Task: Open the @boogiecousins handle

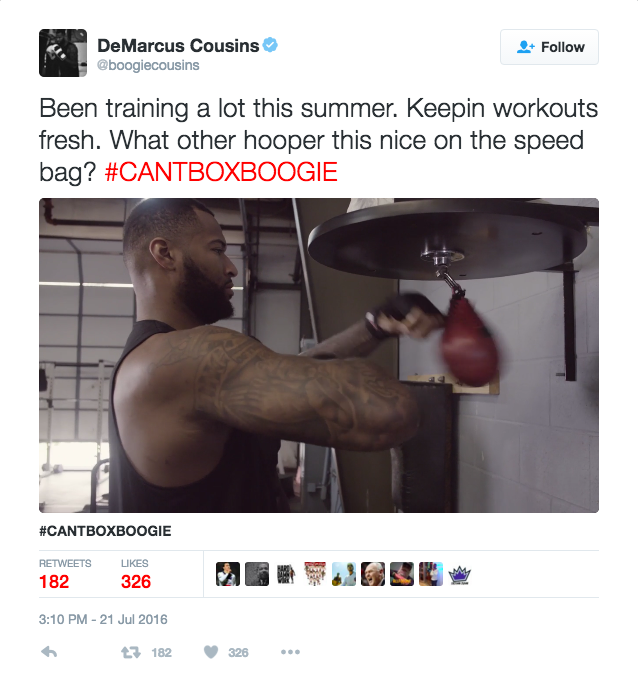Action: pyautogui.click(x=148, y=65)
